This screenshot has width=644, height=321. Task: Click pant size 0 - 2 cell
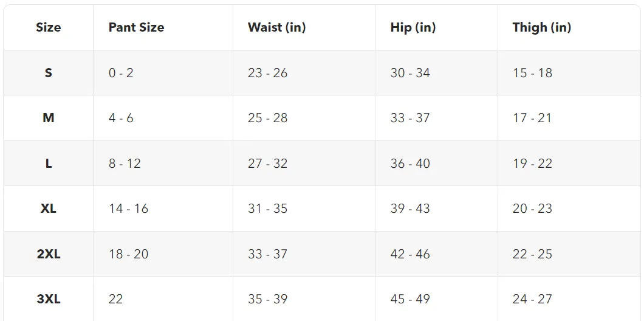(x=121, y=73)
